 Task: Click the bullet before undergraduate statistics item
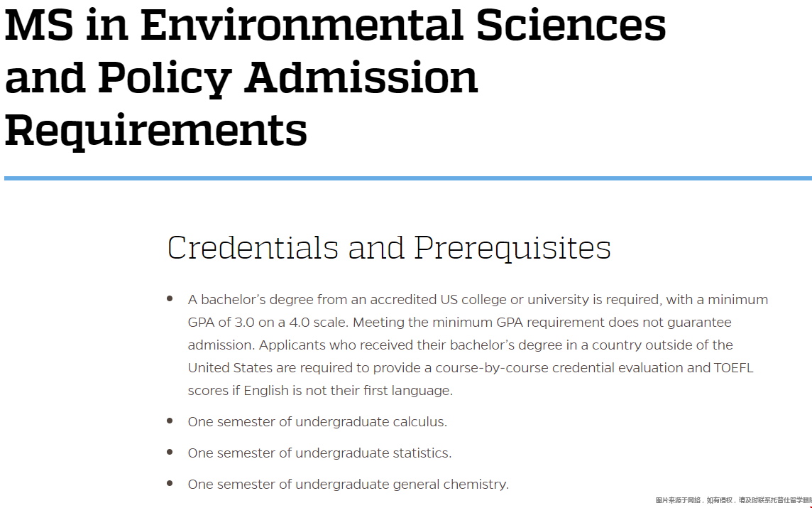(170, 452)
